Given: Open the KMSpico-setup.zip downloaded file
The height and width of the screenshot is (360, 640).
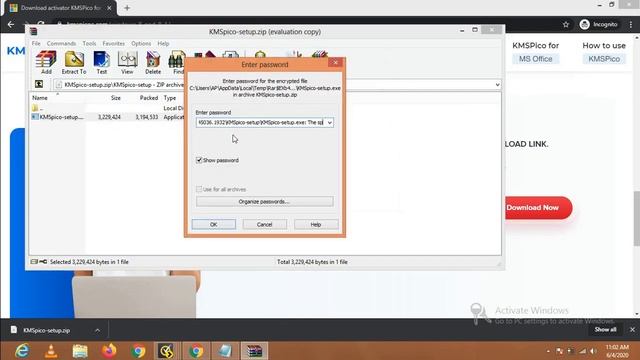Looking at the screenshot, I should [x=46, y=330].
